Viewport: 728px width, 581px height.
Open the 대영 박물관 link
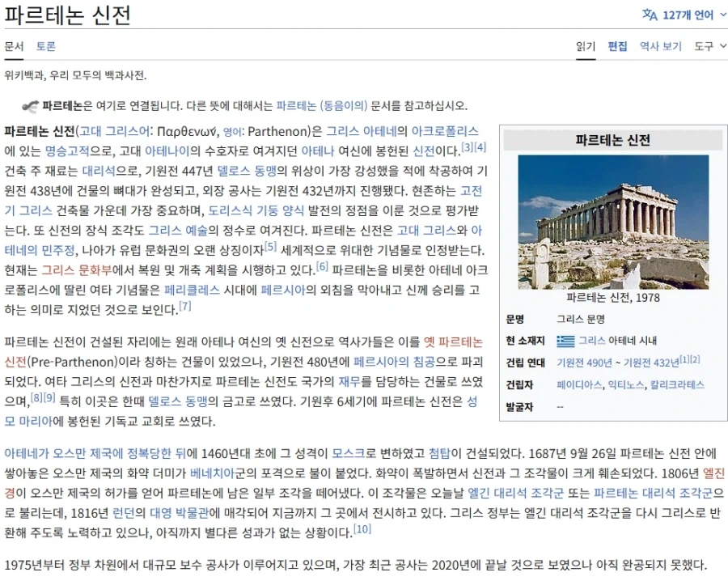tap(180, 513)
